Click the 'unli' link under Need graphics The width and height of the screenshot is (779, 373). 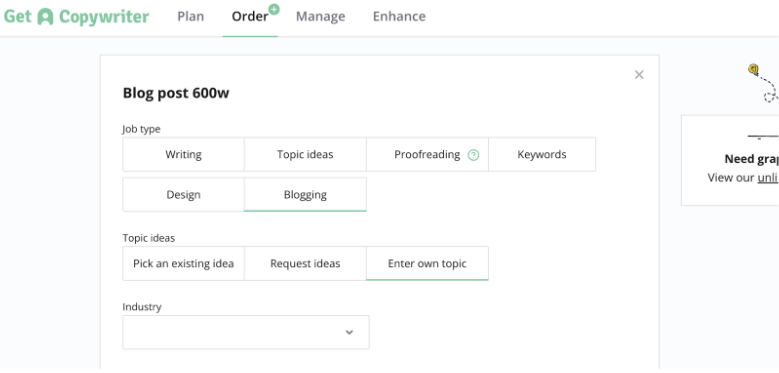768,178
